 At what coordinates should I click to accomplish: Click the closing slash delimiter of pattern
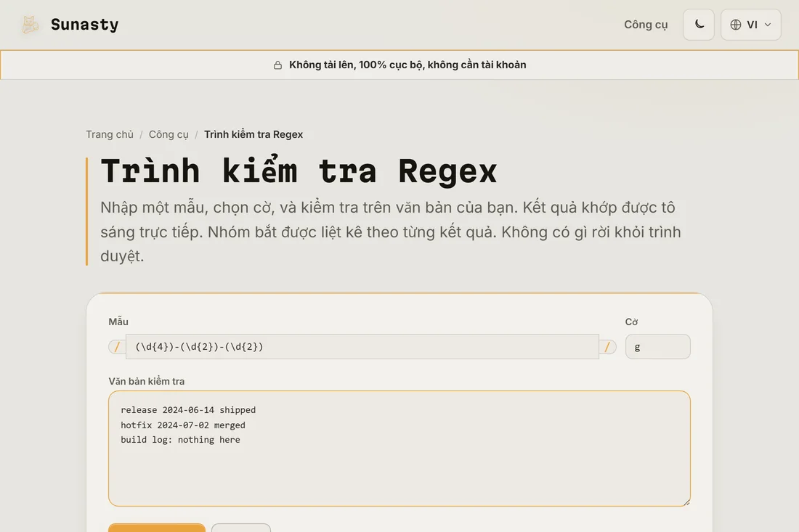[607, 347]
